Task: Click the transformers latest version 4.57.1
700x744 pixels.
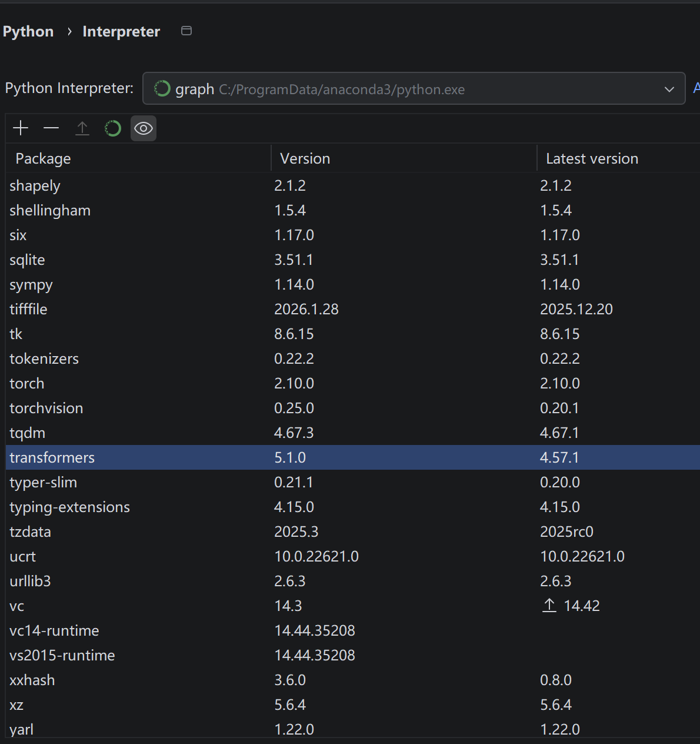Action: tap(559, 457)
